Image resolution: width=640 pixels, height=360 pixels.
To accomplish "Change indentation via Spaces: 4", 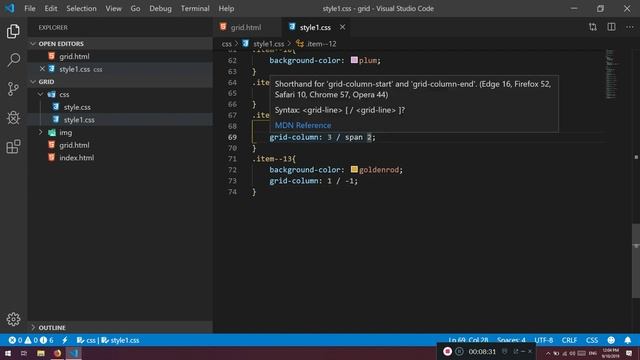I will point(511,340).
